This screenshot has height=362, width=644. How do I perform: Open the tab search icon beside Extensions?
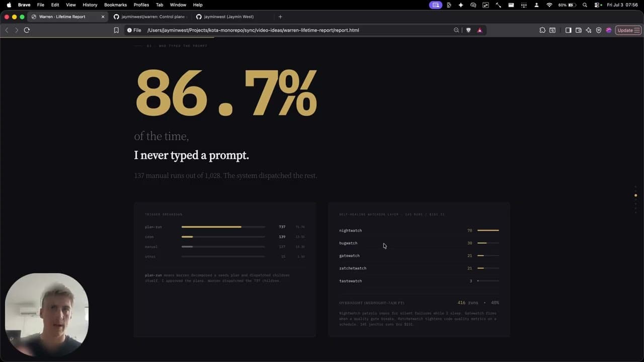[x=552, y=30]
